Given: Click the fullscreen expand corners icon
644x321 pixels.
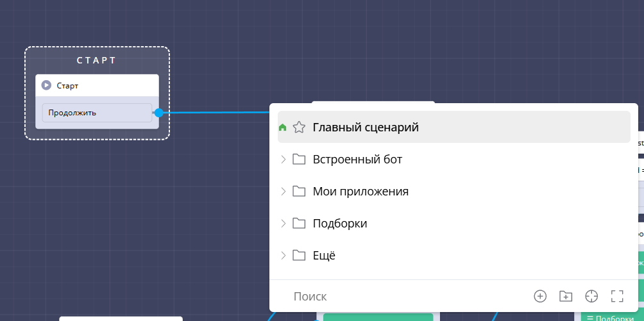Looking at the screenshot, I should 617,296.
